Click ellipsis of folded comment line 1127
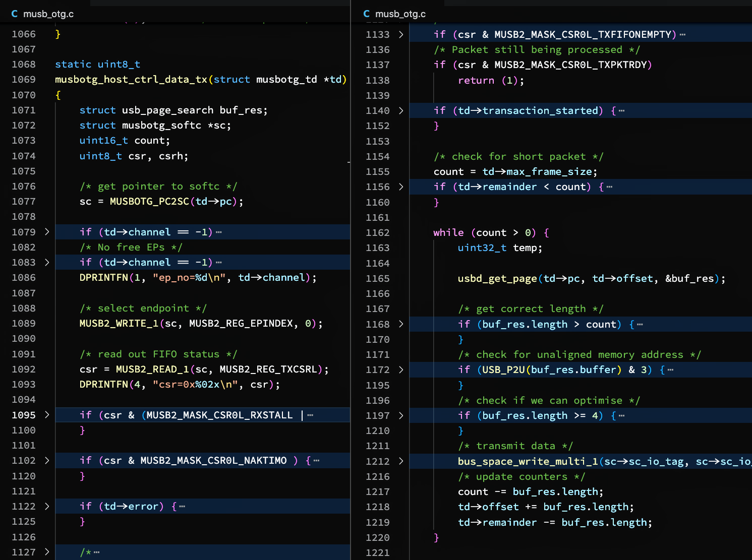The width and height of the screenshot is (752, 560). (x=97, y=552)
